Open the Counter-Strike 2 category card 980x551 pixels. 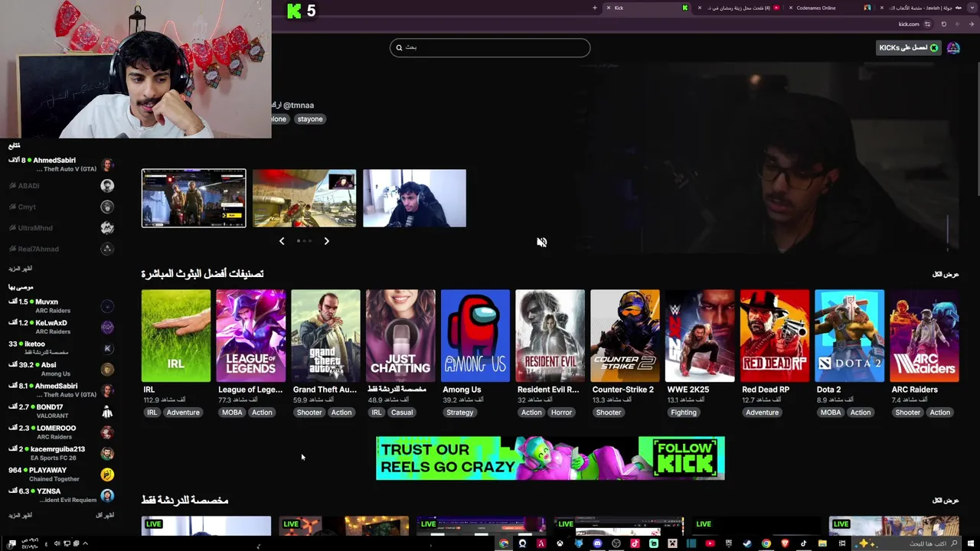pyautogui.click(x=625, y=335)
